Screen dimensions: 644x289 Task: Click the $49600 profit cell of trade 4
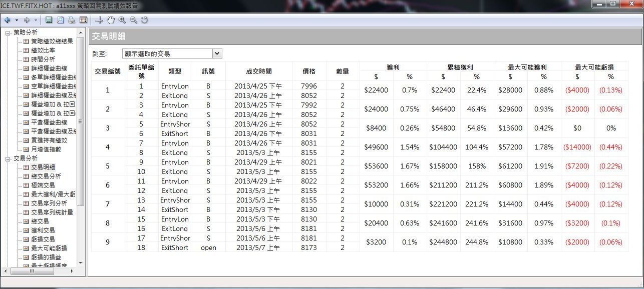[x=376, y=147]
